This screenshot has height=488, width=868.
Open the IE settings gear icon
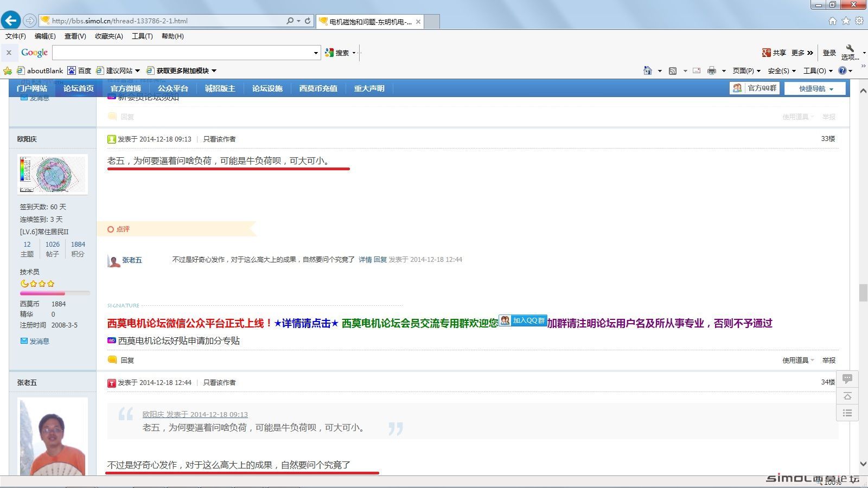coord(859,21)
